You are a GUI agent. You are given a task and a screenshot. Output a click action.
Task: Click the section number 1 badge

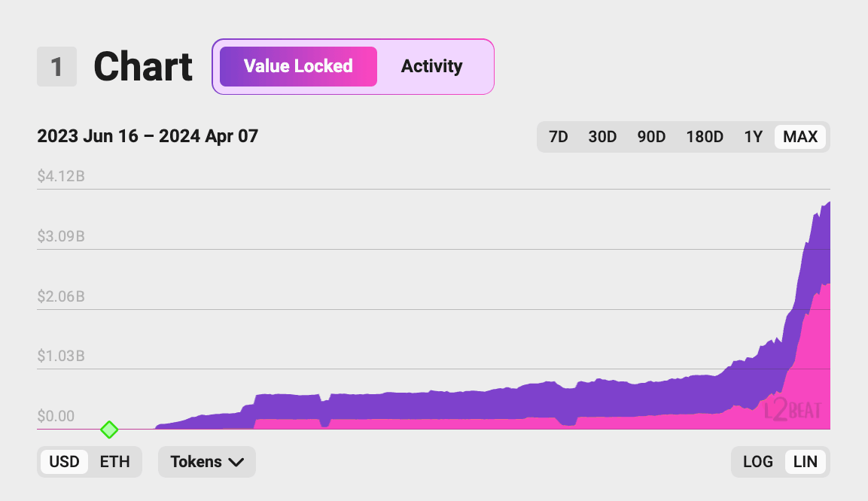click(56, 67)
